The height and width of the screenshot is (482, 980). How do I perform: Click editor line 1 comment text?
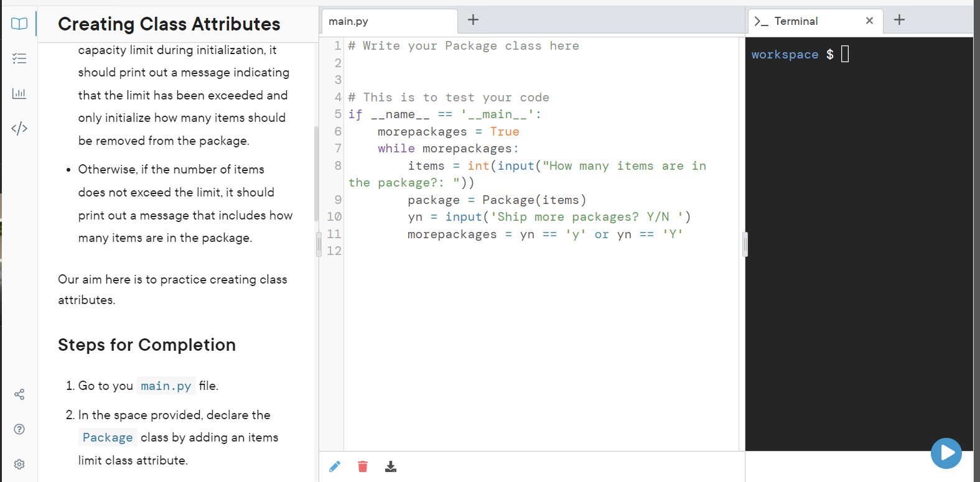[x=464, y=46]
